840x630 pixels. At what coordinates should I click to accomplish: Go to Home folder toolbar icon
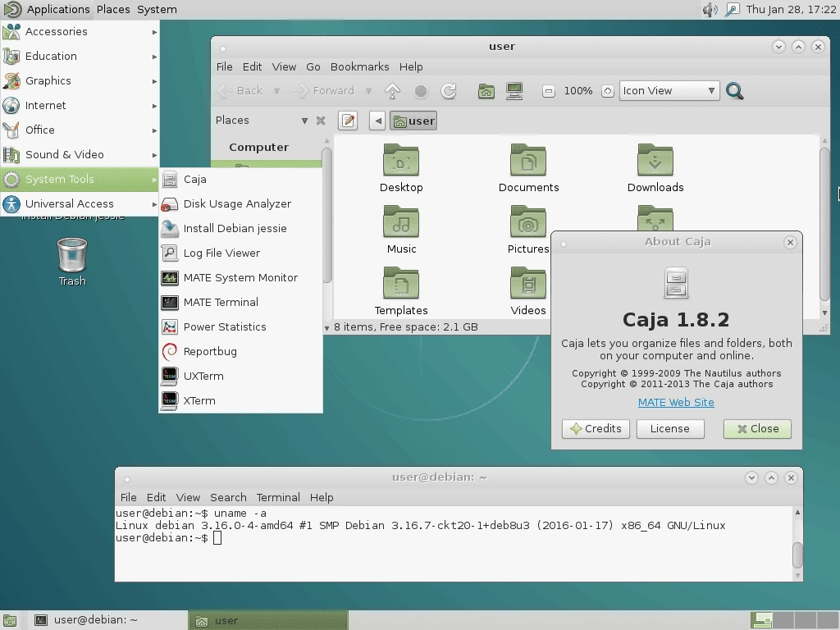coord(486,91)
